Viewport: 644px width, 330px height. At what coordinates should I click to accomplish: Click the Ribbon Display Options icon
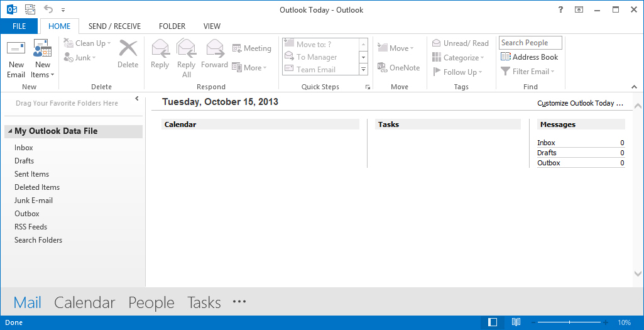point(579,10)
